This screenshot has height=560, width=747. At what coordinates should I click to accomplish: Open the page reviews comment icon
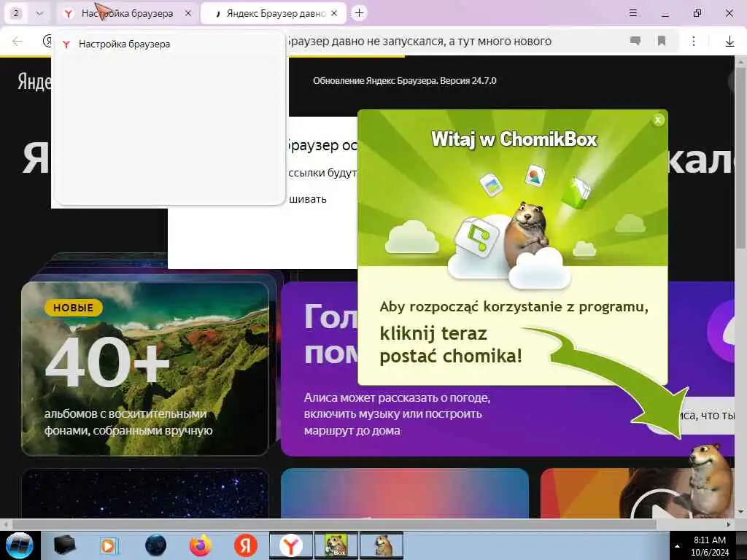[x=635, y=42]
